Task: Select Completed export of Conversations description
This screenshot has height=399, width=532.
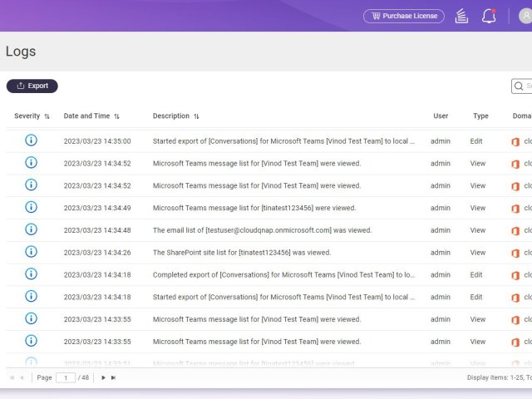Action: click(x=283, y=275)
